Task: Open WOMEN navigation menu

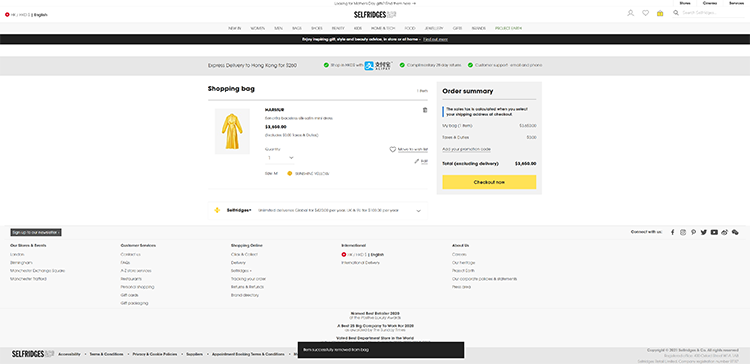Action: [257, 29]
